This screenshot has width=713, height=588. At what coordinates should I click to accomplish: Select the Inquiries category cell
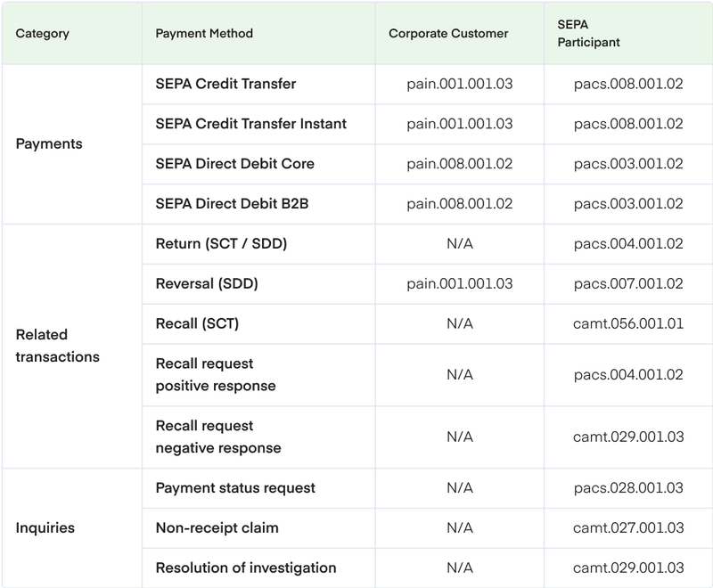click(x=45, y=527)
